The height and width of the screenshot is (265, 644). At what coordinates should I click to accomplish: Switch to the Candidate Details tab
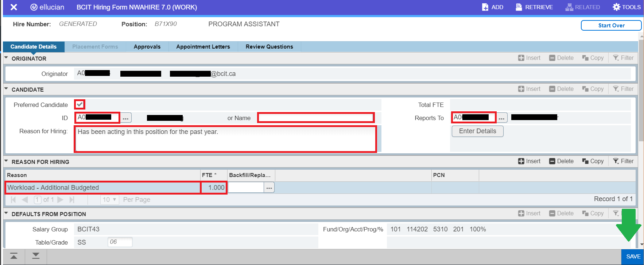pos(34,47)
